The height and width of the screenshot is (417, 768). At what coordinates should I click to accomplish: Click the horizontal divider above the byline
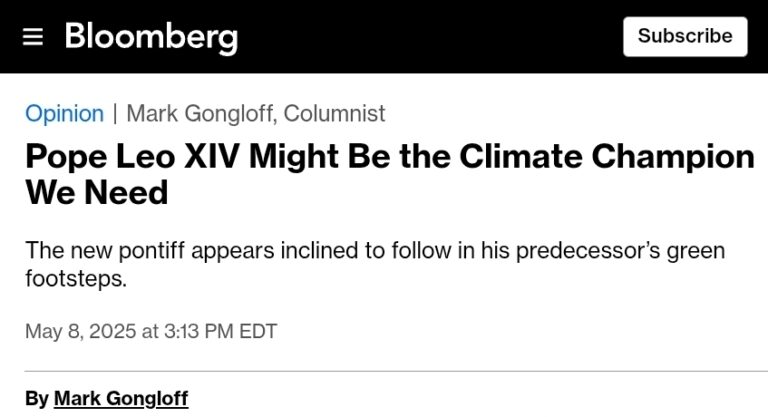point(396,371)
